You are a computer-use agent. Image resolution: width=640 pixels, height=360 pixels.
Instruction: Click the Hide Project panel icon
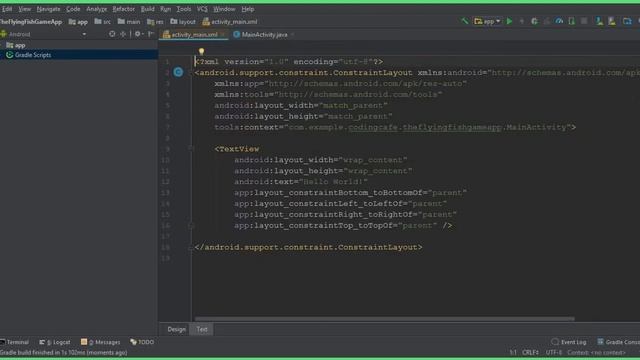(x=151, y=34)
